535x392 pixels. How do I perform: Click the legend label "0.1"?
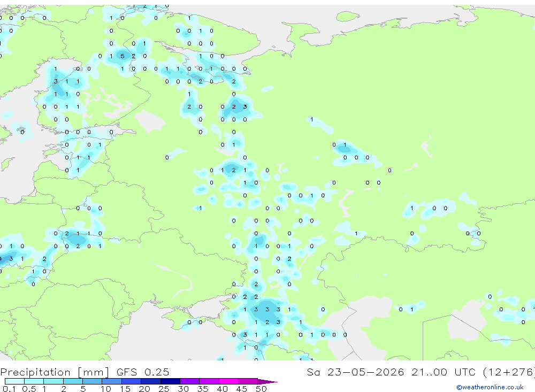click(9, 389)
